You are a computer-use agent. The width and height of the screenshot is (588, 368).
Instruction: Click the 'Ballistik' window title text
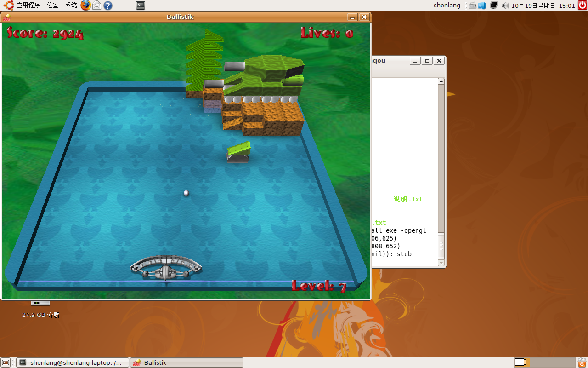(x=180, y=17)
